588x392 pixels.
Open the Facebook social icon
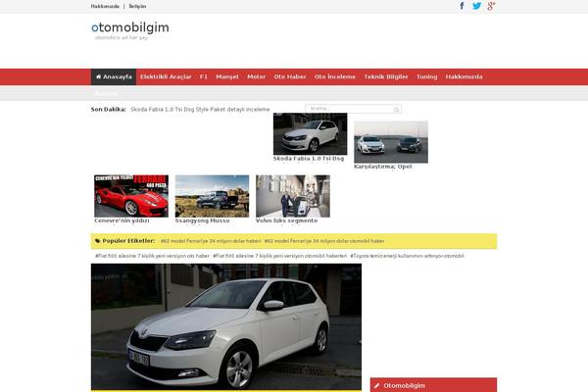462,6
